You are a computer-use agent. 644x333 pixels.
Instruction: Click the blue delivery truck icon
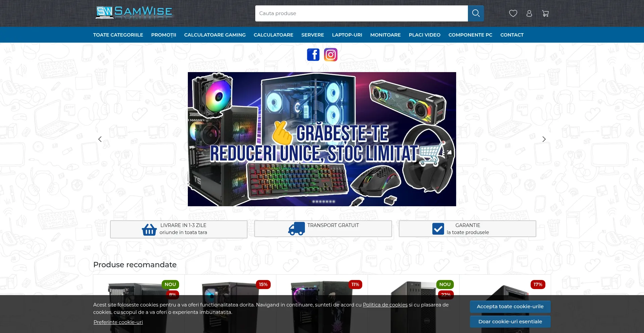297,229
